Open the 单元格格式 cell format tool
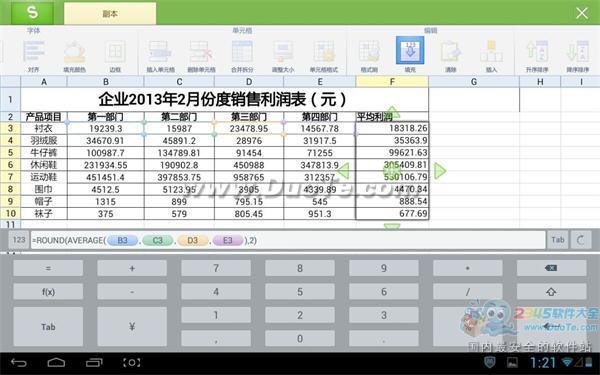Screen dimensions: 600x375 coord(324,56)
